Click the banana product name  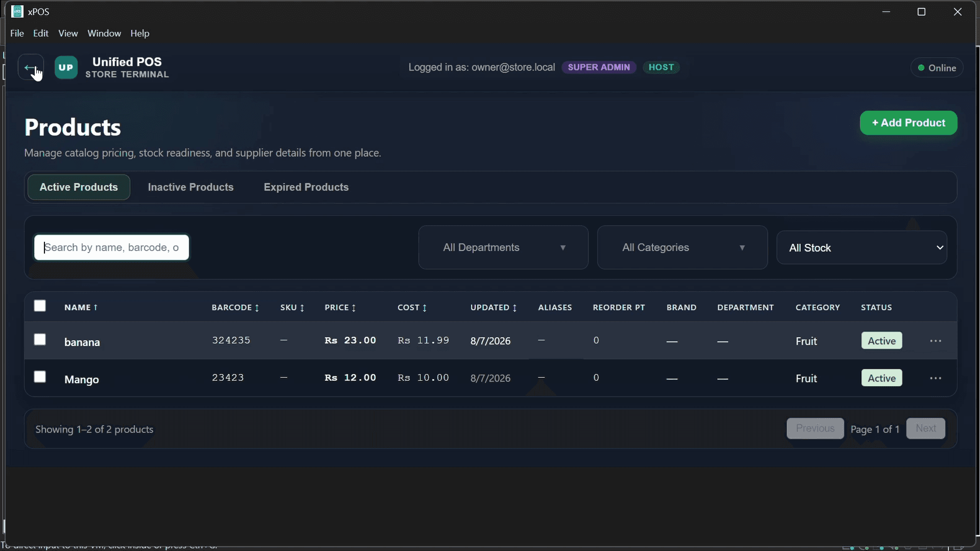(82, 342)
